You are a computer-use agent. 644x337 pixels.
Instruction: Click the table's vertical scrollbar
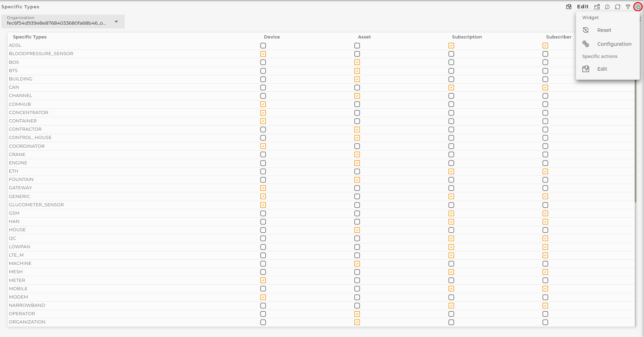point(636,140)
